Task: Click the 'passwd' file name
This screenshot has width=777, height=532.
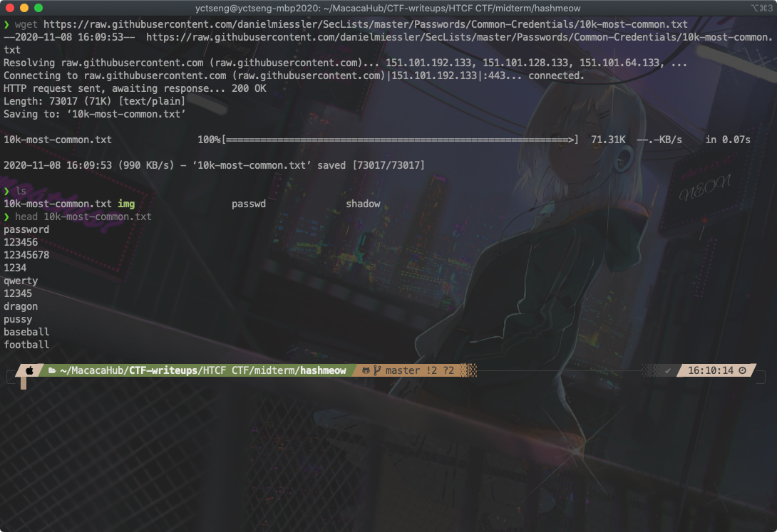Action: pyautogui.click(x=249, y=204)
